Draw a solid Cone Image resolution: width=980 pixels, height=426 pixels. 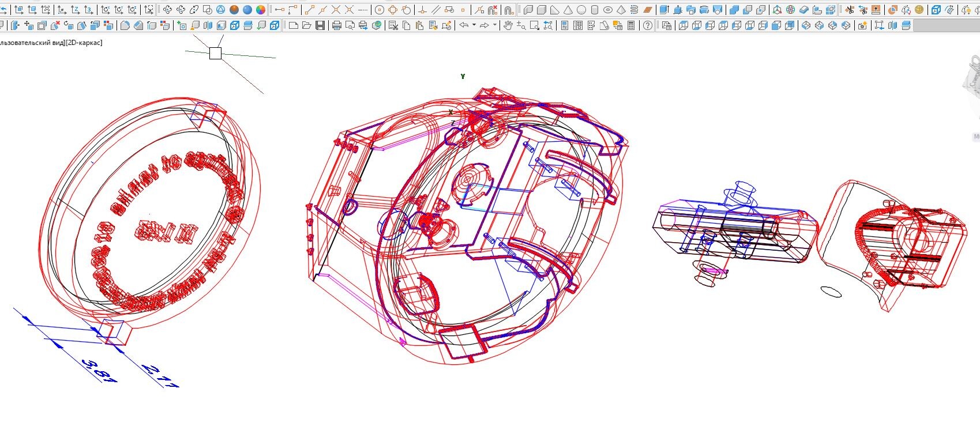568,10
